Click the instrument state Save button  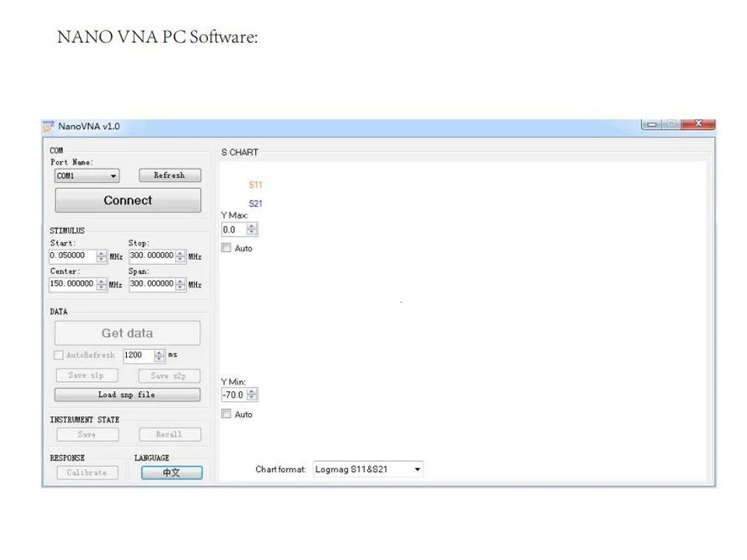[x=87, y=434]
